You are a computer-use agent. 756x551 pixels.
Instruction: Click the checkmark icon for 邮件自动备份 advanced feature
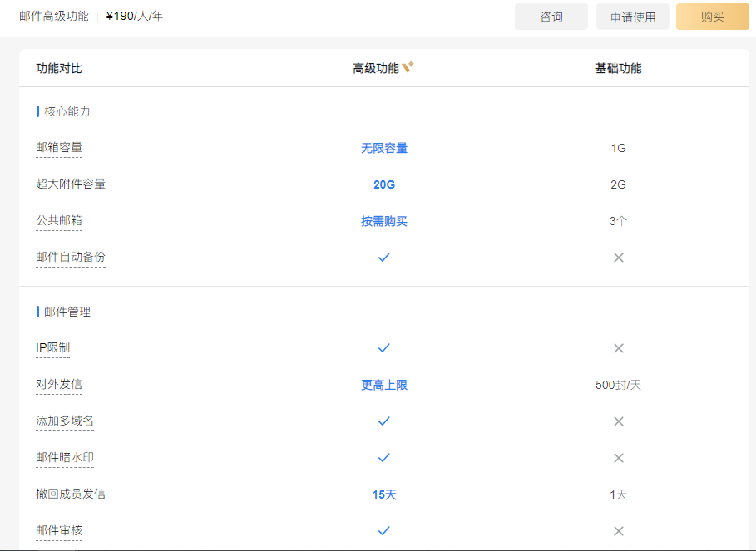(x=383, y=258)
